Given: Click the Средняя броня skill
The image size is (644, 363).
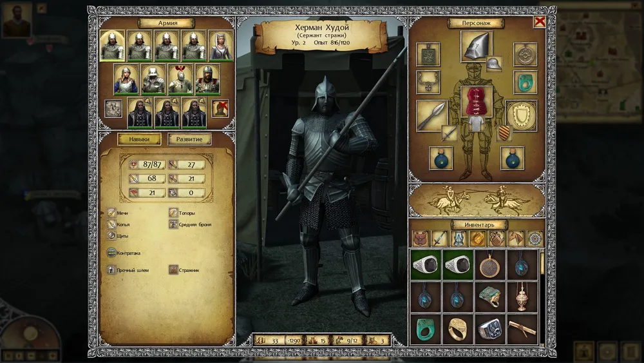Looking at the screenshot, I should (190, 224).
